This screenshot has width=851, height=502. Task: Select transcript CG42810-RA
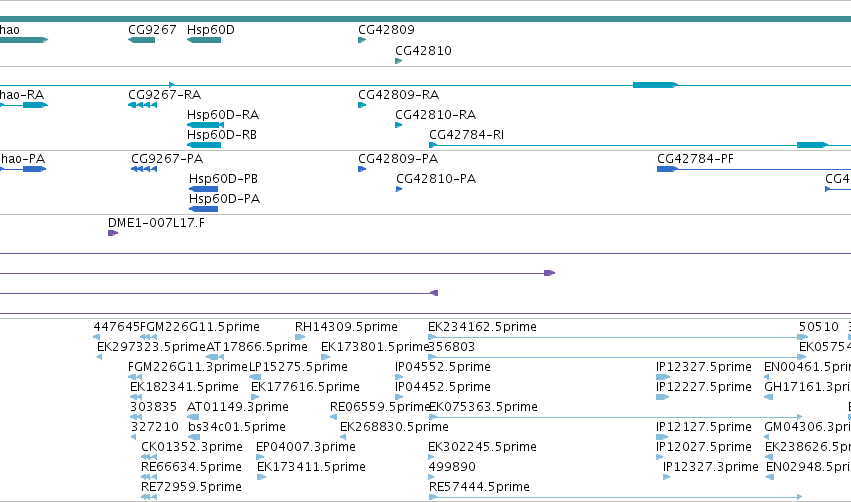tap(398, 125)
